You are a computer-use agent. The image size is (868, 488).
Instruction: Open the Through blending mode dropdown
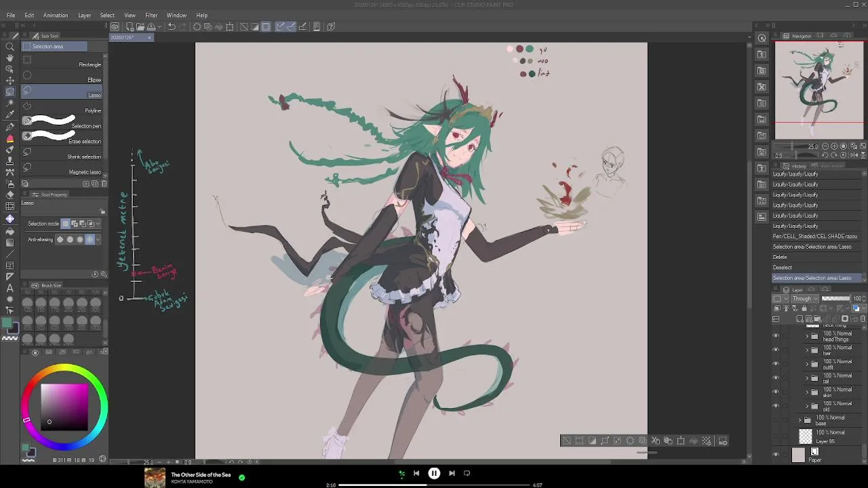805,298
